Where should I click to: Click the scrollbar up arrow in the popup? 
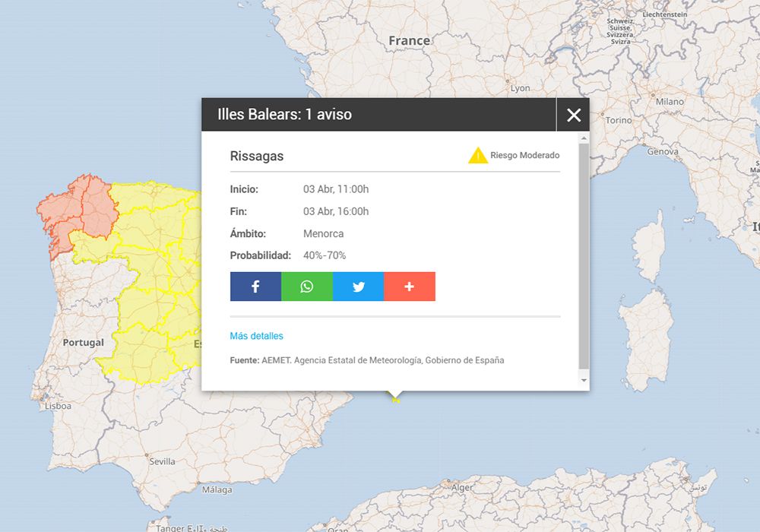tap(582, 137)
